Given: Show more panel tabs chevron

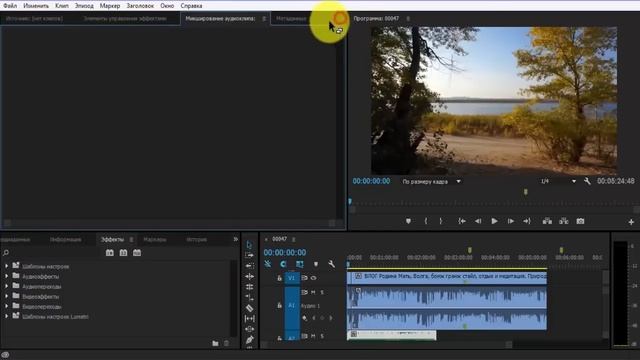Looking at the screenshot, I should coord(236,239).
